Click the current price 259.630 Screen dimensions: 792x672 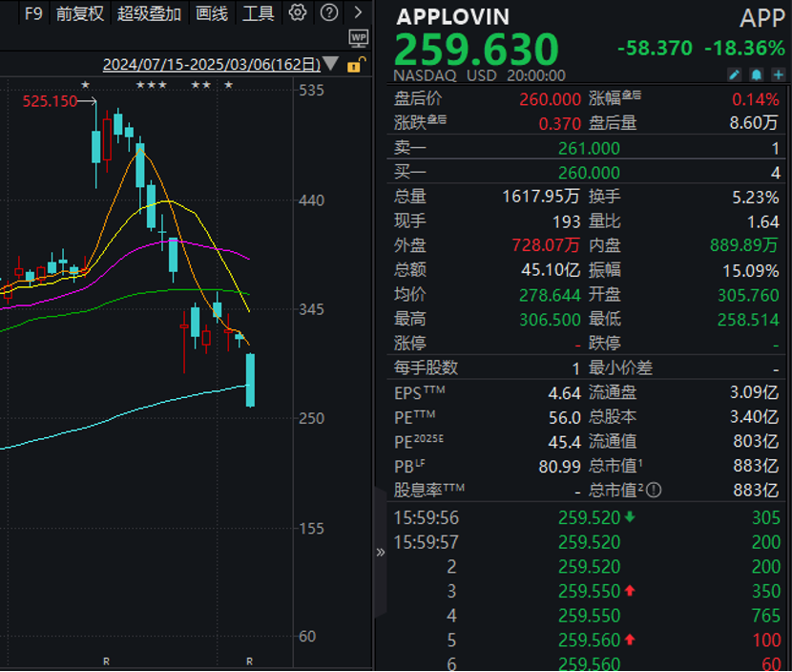click(x=476, y=49)
